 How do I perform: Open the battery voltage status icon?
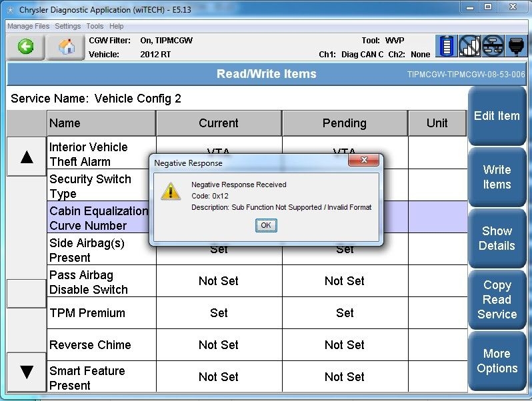tap(447, 46)
